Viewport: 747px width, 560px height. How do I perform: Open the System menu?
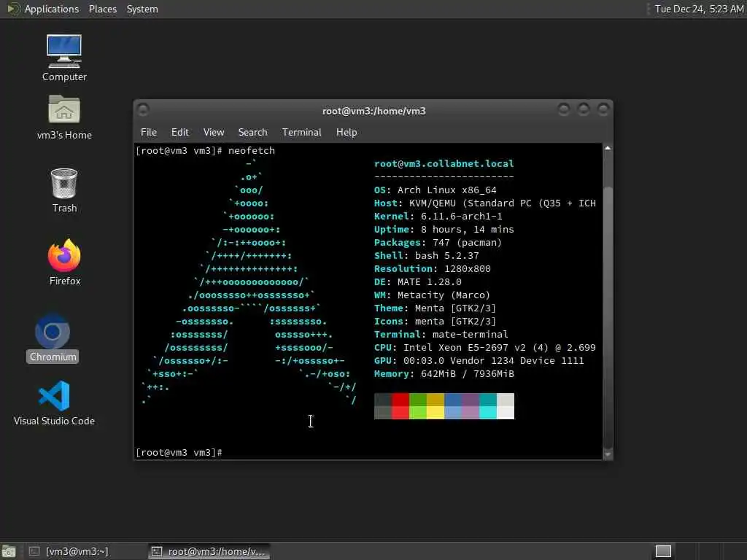(142, 9)
